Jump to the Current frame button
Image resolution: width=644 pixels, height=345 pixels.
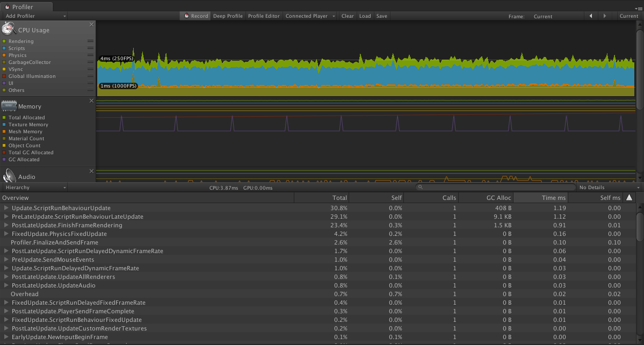coord(628,16)
